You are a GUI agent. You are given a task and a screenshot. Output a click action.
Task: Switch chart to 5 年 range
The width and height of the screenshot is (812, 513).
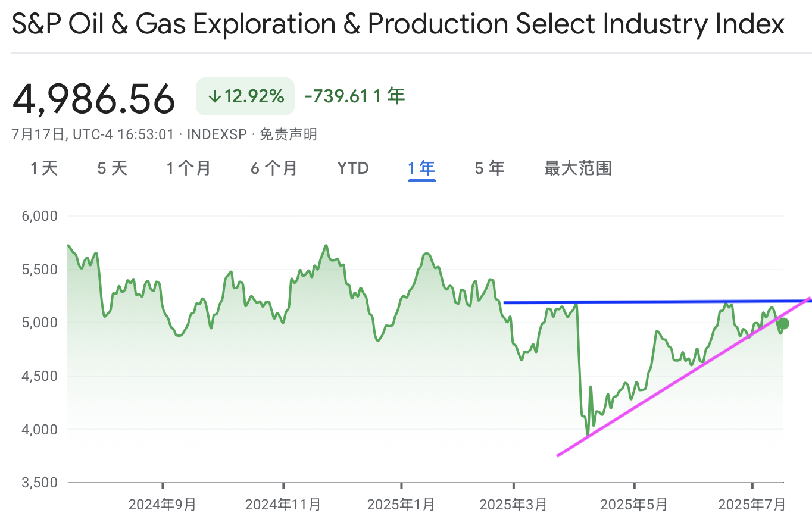click(490, 168)
